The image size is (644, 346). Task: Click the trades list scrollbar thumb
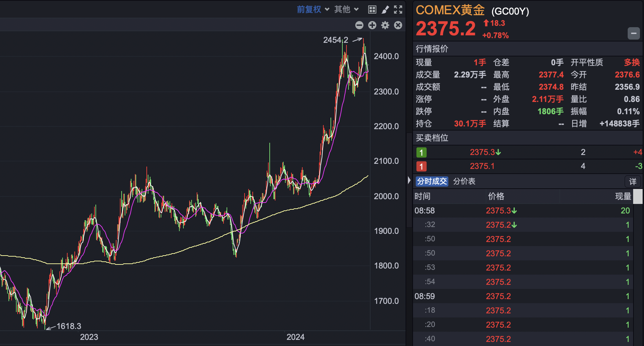tap(638, 196)
